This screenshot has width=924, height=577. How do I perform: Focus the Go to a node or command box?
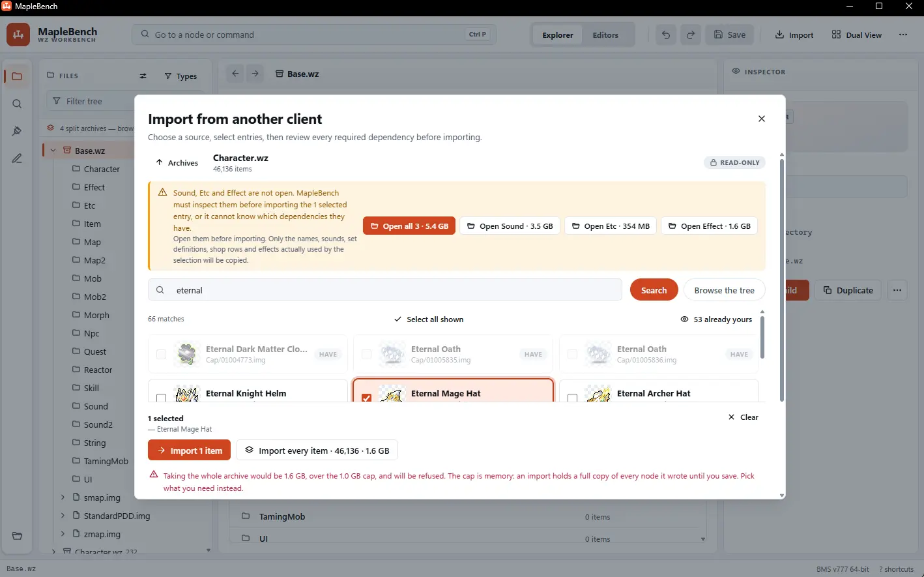(x=314, y=35)
